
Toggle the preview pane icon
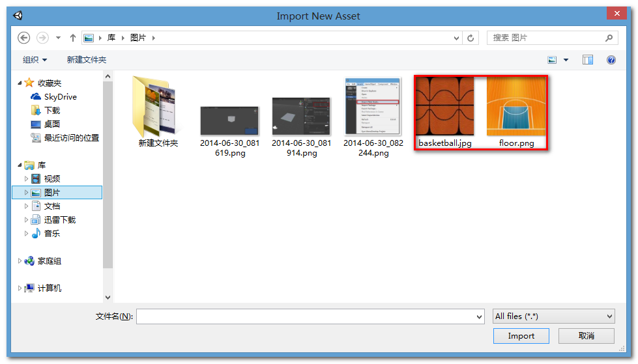[x=588, y=60]
